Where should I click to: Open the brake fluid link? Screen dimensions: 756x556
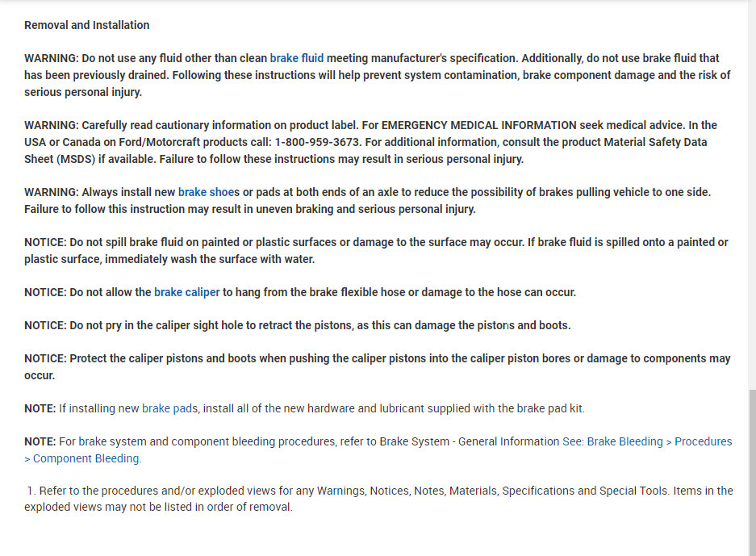coord(296,58)
